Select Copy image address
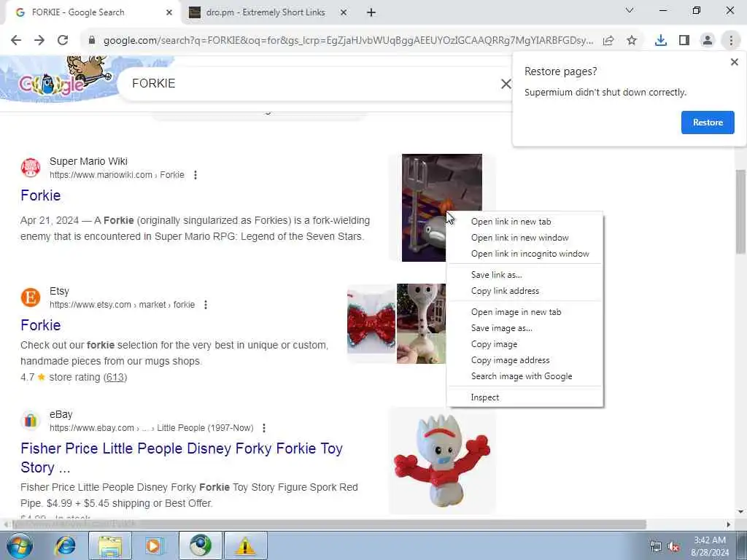The image size is (747, 560). point(525,360)
